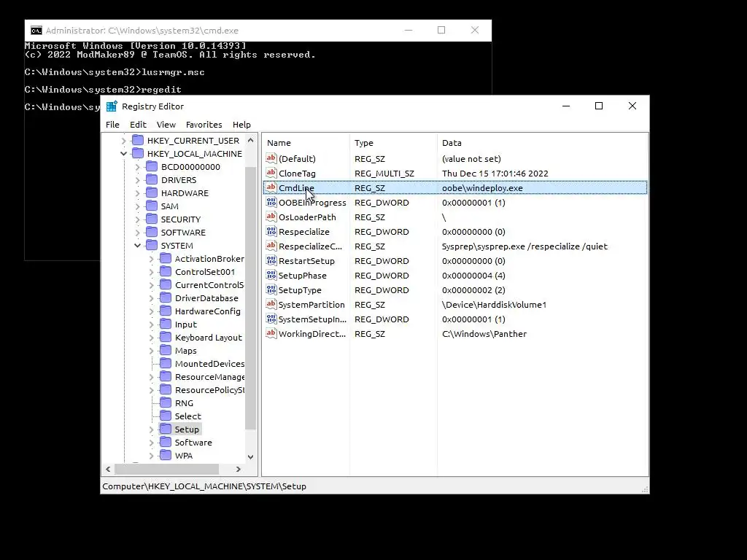Click the HARDWARE folder icon
The height and width of the screenshot is (560, 747).
coord(152,192)
